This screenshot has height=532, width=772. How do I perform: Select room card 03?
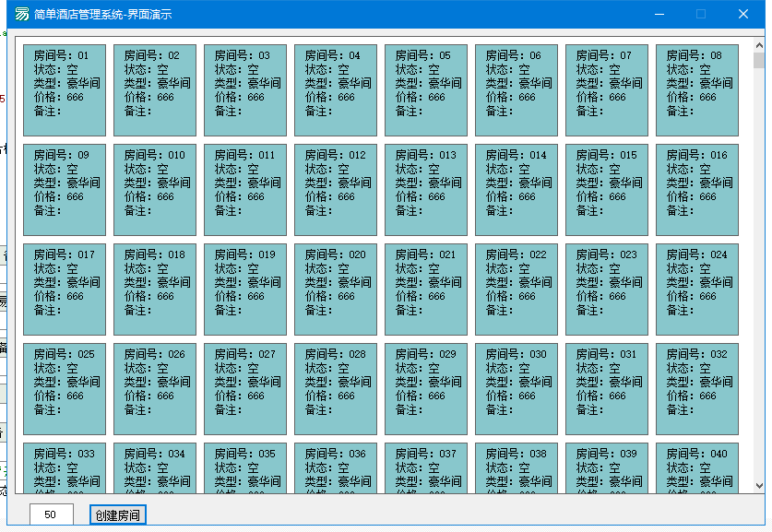[x=245, y=90]
